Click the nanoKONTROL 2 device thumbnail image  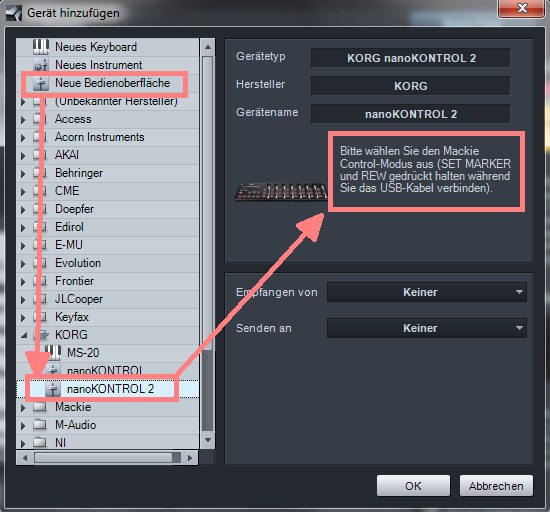[x=281, y=191]
